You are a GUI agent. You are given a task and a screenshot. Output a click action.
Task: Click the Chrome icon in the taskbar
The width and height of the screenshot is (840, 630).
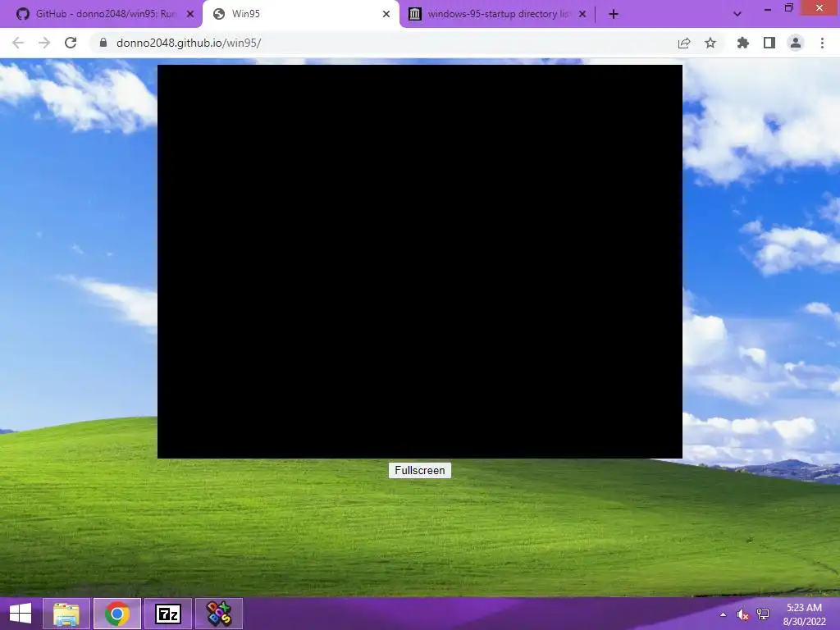click(x=117, y=614)
